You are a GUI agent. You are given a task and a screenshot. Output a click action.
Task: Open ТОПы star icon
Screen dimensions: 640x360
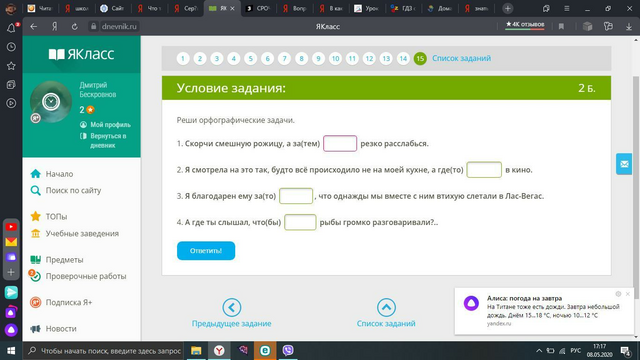[x=36, y=216]
